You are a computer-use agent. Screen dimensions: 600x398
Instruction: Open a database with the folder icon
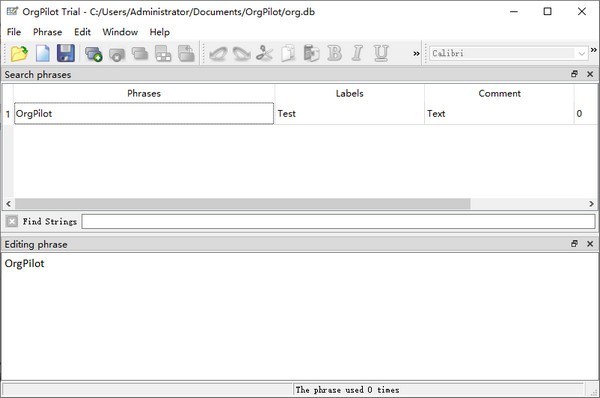19,53
